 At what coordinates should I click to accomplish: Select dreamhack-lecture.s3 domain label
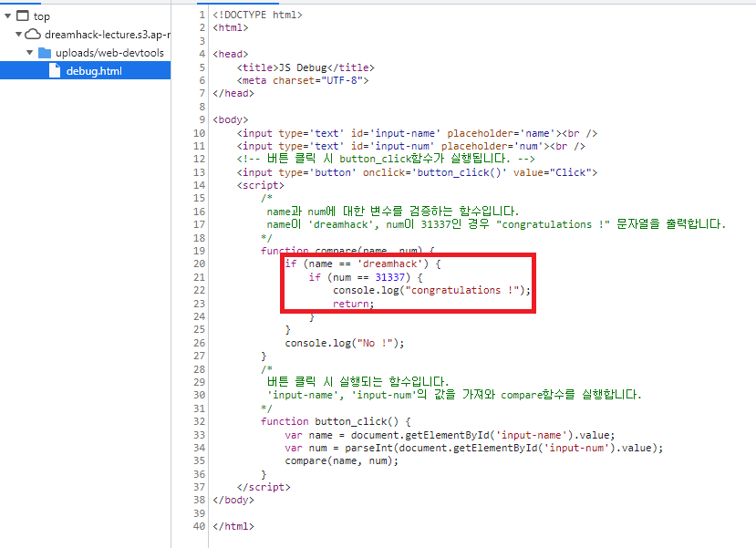107,35
